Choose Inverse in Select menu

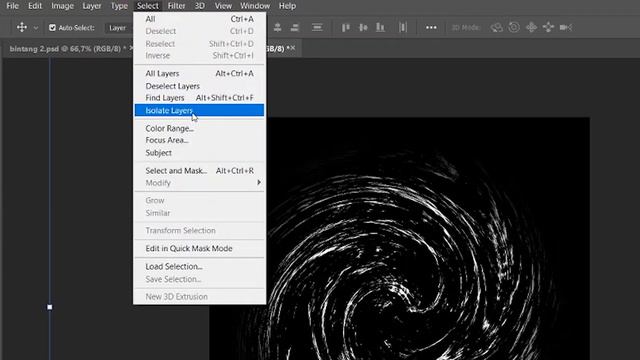click(199, 56)
